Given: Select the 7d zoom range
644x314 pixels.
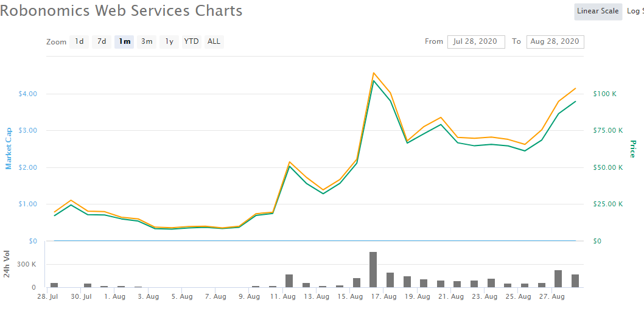Looking at the screenshot, I should [x=102, y=41].
